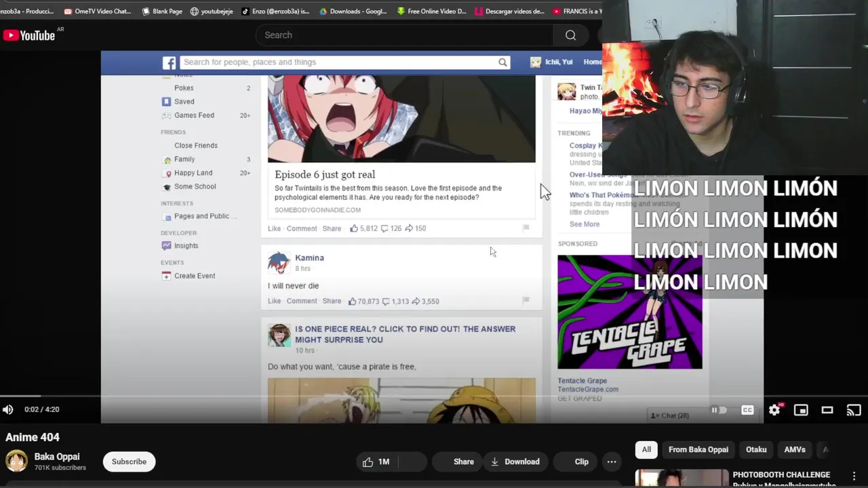
Task: Open Games Feed in sidebar
Action: pyautogui.click(x=194, y=115)
